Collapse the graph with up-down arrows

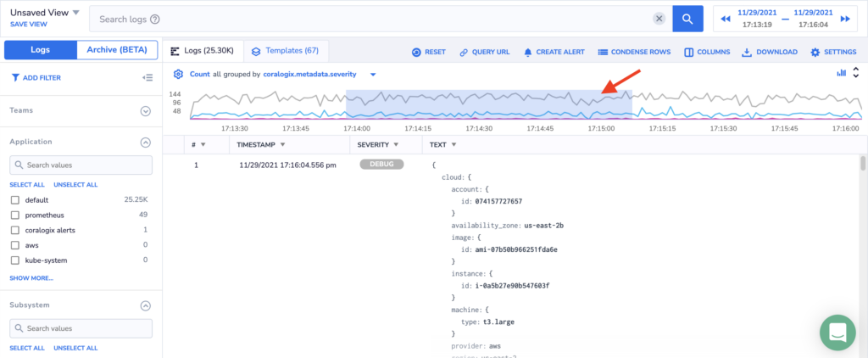tap(856, 73)
